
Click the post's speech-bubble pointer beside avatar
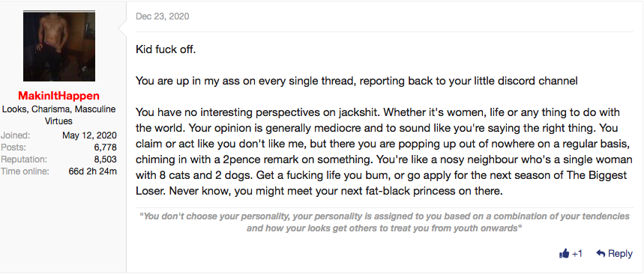tap(122, 28)
